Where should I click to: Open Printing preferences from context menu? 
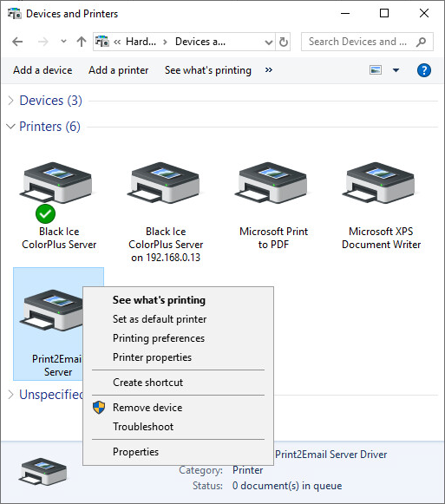click(x=179, y=338)
